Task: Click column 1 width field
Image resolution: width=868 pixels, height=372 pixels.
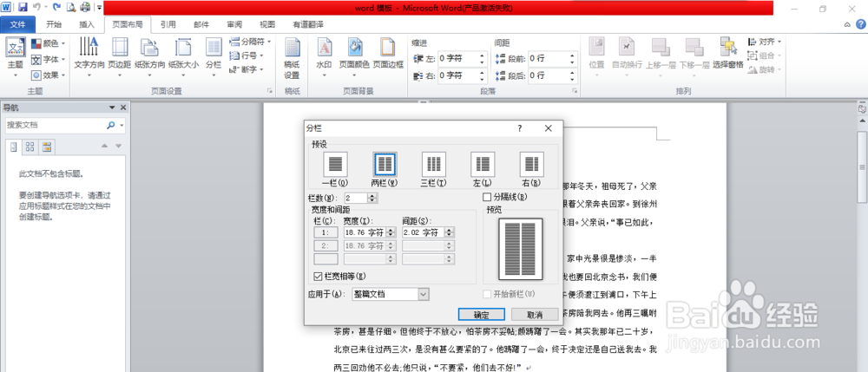Action: (x=365, y=232)
